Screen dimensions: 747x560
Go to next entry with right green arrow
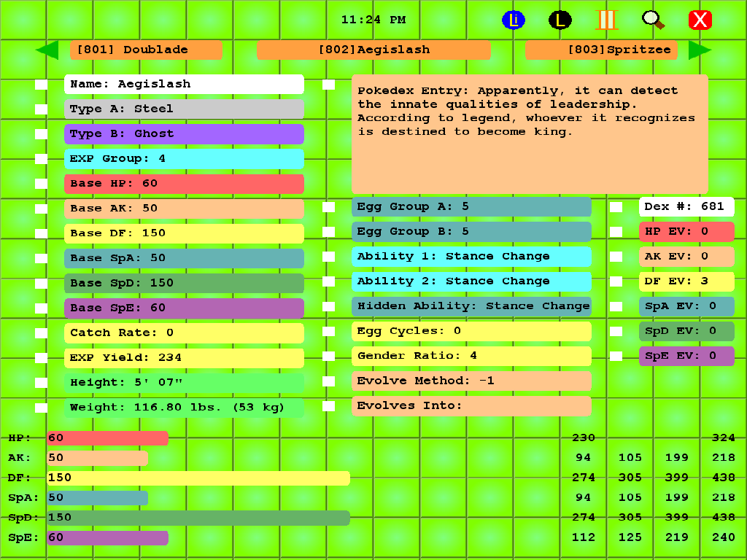[x=700, y=50]
